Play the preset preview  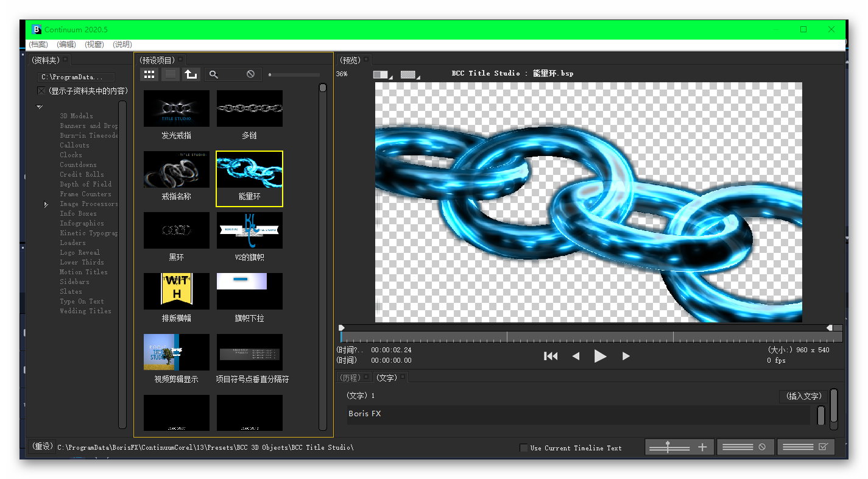(601, 356)
